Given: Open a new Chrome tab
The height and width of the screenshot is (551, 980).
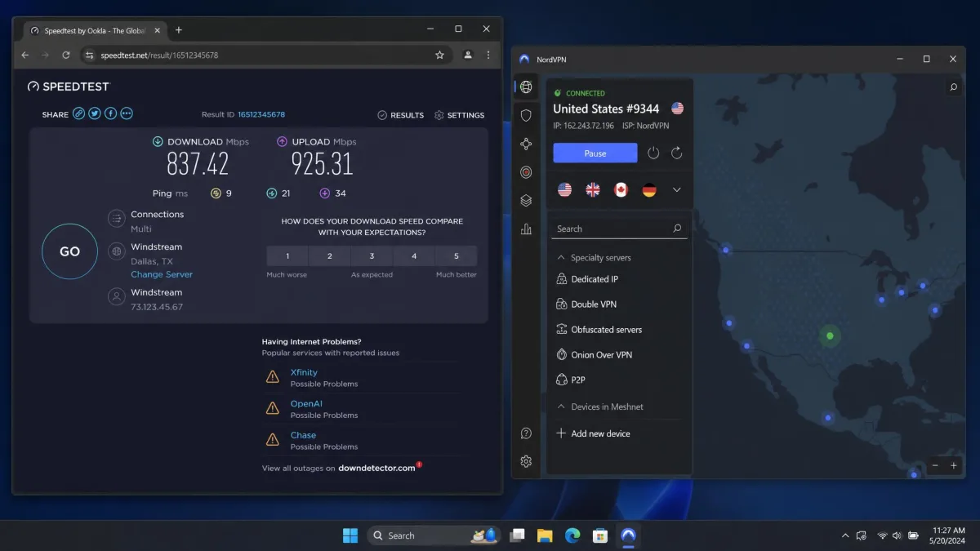Looking at the screenshot, I should click(179, 30).
